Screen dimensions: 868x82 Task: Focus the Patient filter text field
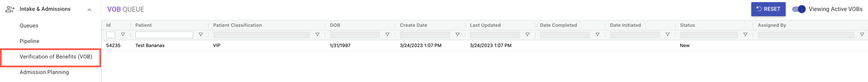click(x=164, y=35)
